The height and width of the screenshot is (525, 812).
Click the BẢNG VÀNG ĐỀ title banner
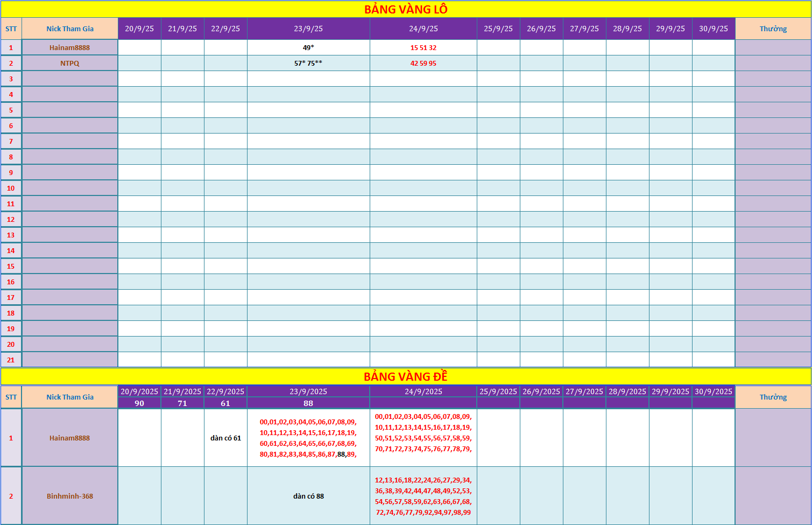(x=406, y=376)
